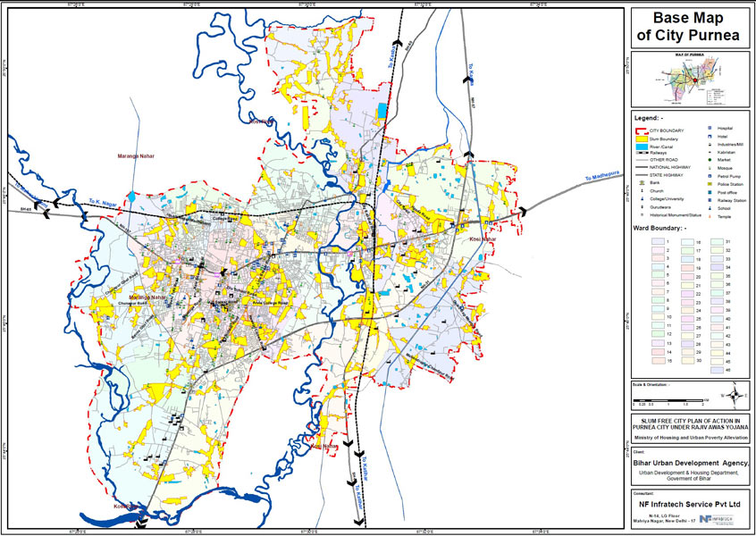Click the Petrol Pump icon in the legend
This screenshot has height=536, width=756.
pos(710,176)
